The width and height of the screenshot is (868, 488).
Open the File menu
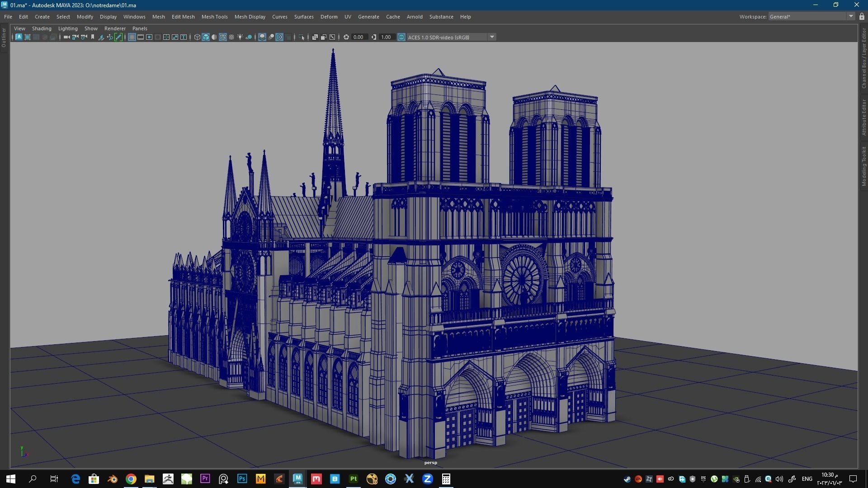tap(8, 17)
